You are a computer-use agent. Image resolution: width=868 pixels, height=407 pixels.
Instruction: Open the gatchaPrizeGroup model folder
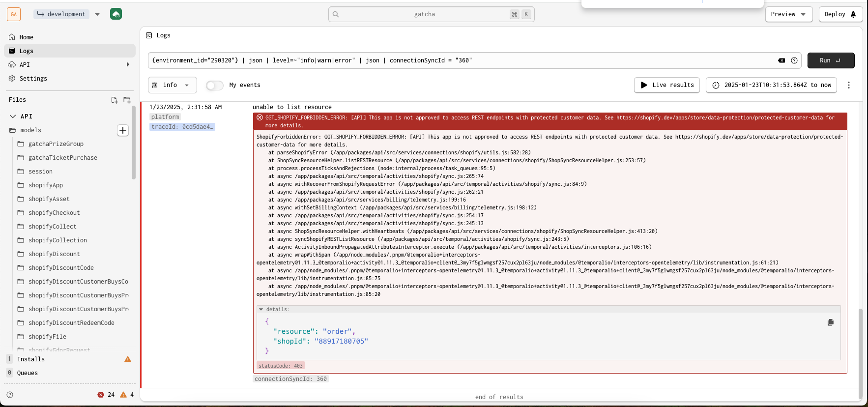click(x=56, y=144)
